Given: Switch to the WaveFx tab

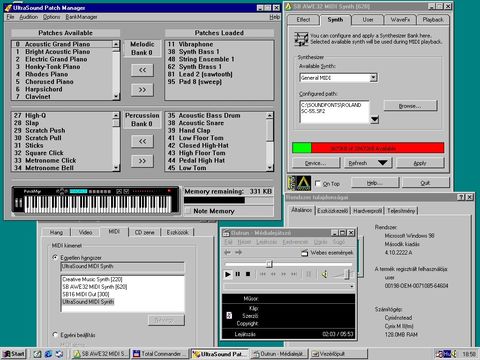Looking at the screenshot, I should (x=400, y=20).
